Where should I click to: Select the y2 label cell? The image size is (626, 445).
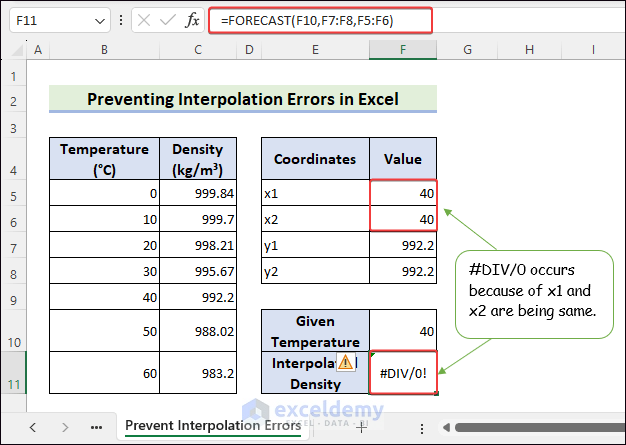[x=315, y=271]
